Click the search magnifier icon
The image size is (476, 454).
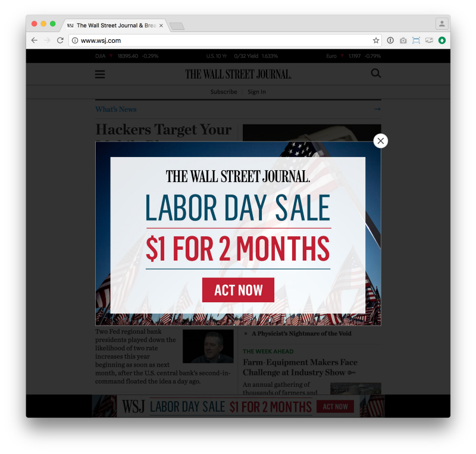[x=376, y=73]
